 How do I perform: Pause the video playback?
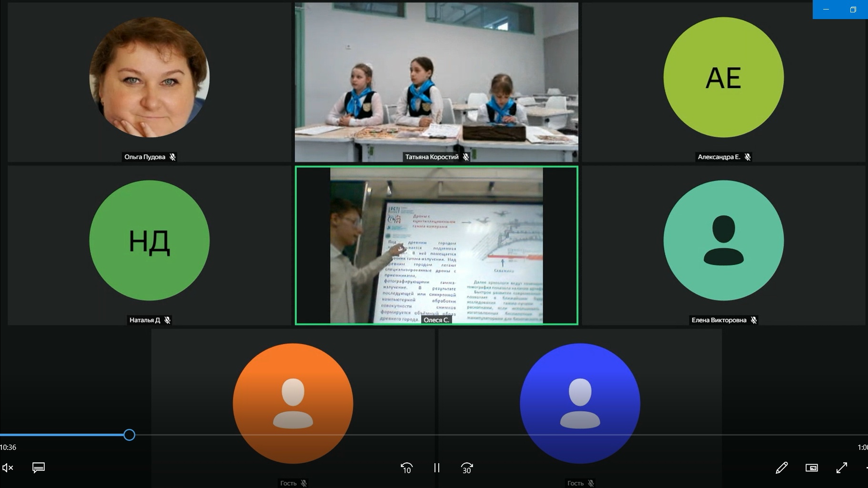click(436, 468)
